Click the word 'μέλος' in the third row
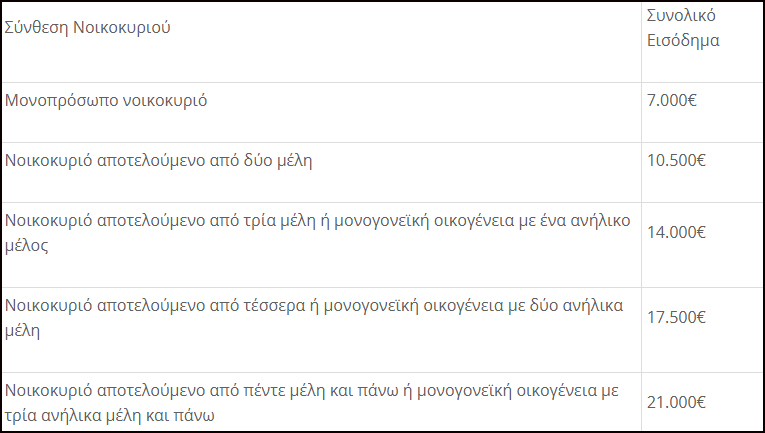765x433 pixels. (x=27, y=245)
